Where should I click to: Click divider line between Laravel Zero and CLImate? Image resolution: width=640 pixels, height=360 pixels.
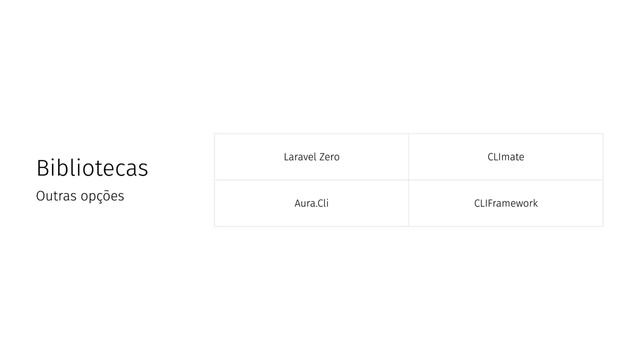[409, 157]
